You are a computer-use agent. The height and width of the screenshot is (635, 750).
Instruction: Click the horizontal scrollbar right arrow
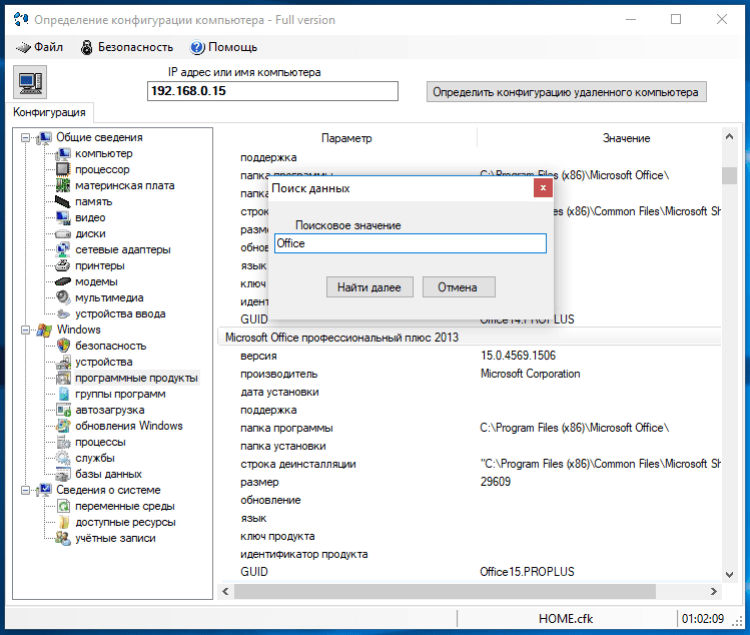point(714,591)
